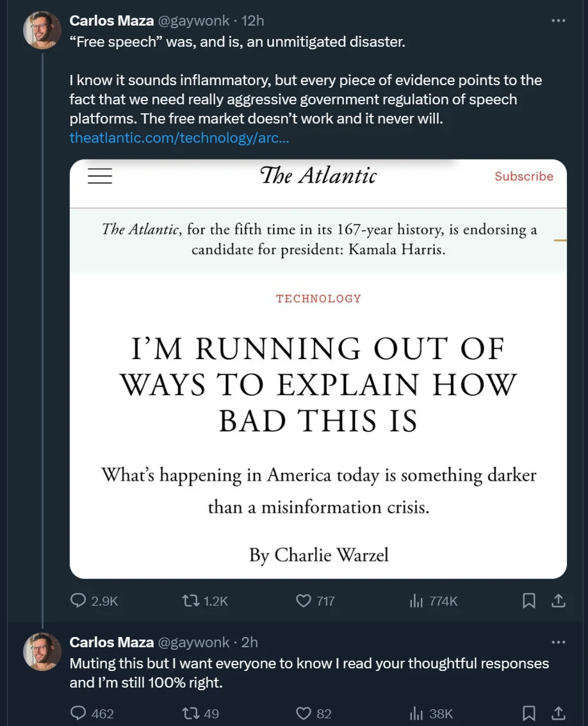Image resolution: width=588 pixels, height=726 pixels.
Task: Open theatlantic.com/technology link
Action: coord(179,138)
